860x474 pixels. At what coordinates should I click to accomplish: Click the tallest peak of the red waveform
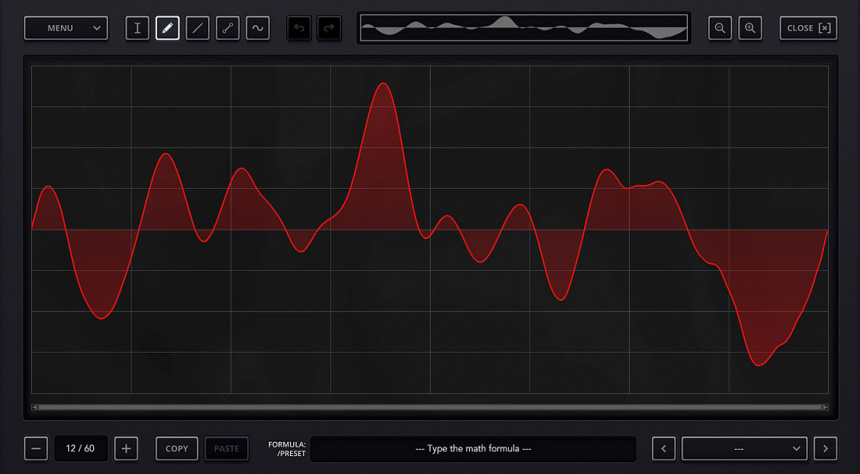(383, 84)
